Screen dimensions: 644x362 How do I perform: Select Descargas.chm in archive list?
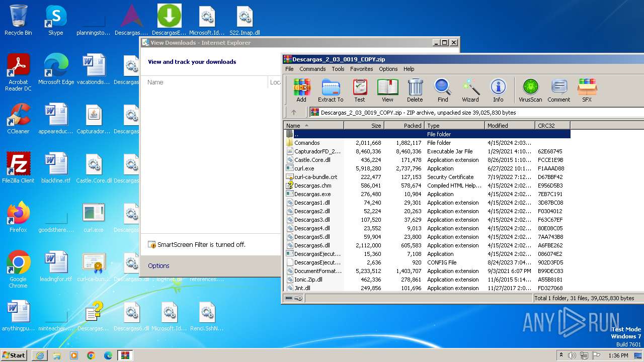pos(427,186)
